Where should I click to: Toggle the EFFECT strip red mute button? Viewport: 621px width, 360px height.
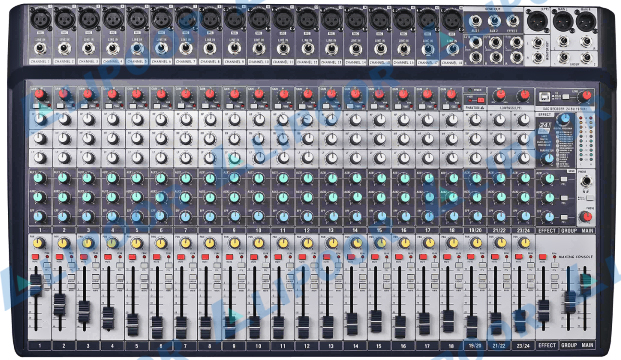543,257
